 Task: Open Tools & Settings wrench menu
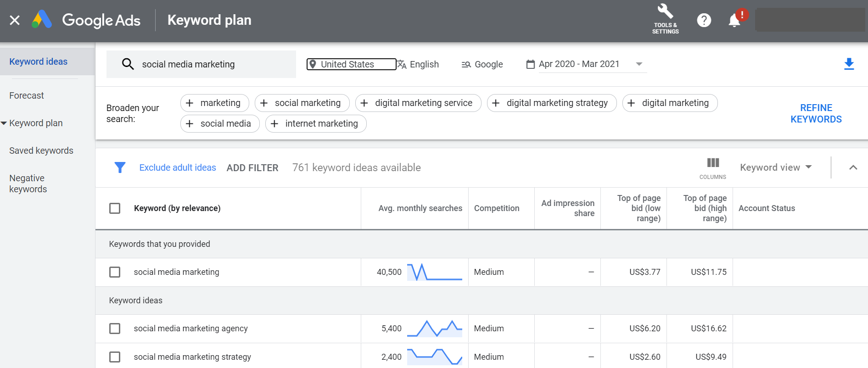(x=665, y=19)
